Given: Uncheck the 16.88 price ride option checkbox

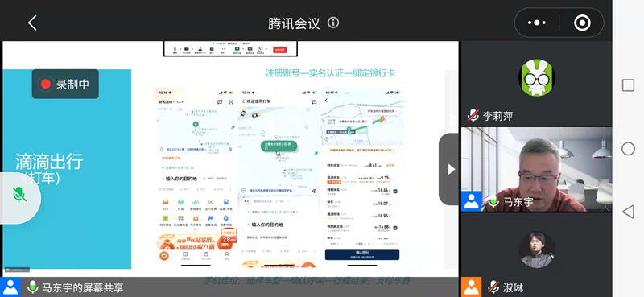Looking at the screenshot, I should coord(395,227).
